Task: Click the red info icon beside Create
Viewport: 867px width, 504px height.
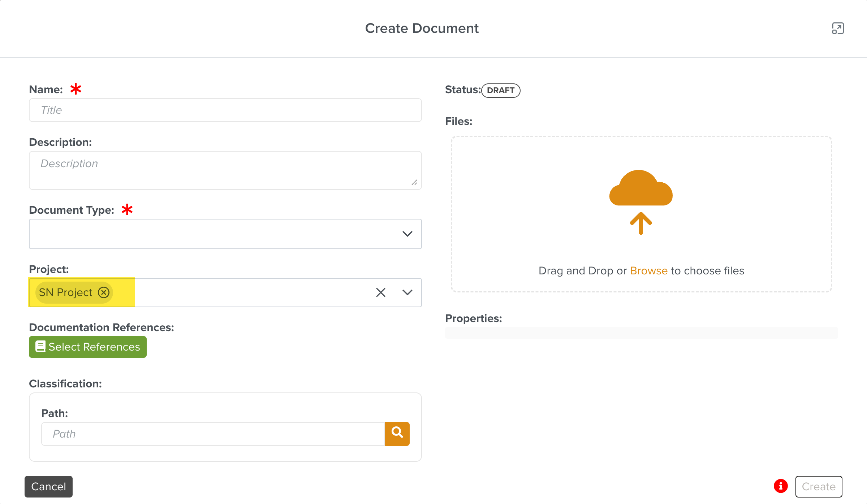Action: click(x=780, y=486)
